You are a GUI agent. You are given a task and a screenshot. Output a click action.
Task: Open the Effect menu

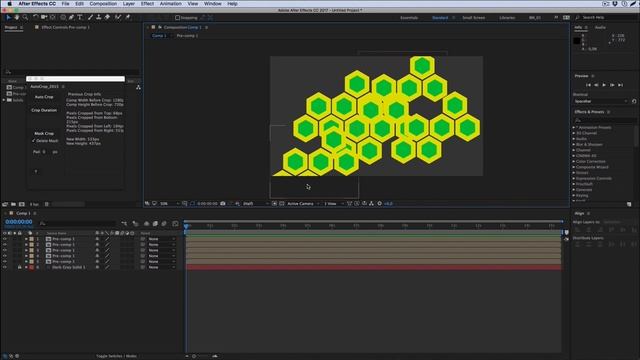(147, 4)
